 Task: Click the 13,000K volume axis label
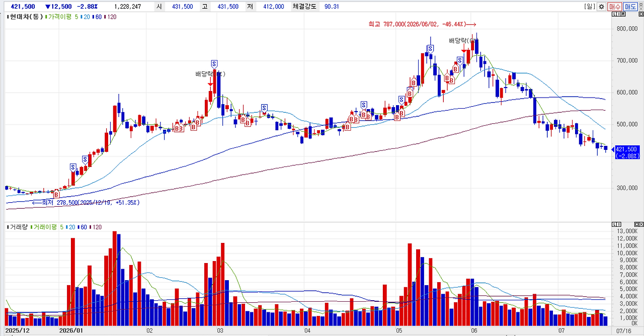(x=628, y=231)
